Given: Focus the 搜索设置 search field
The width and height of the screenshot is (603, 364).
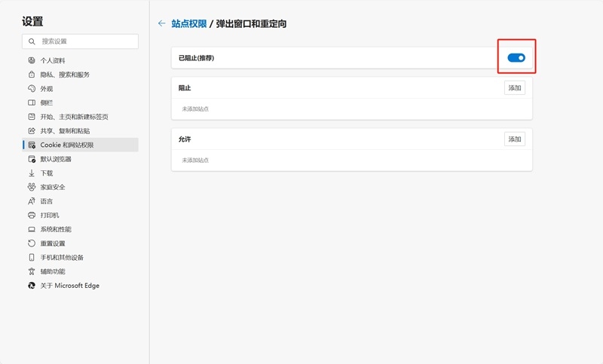Looking at the screenshot, I should tap(80, 41).
